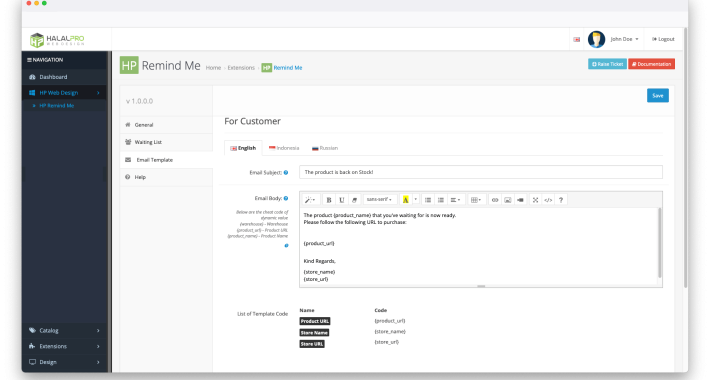This screenshot has width=710, height=380.
Task: Insert a video in the email body
Action: tap(520, 200)
